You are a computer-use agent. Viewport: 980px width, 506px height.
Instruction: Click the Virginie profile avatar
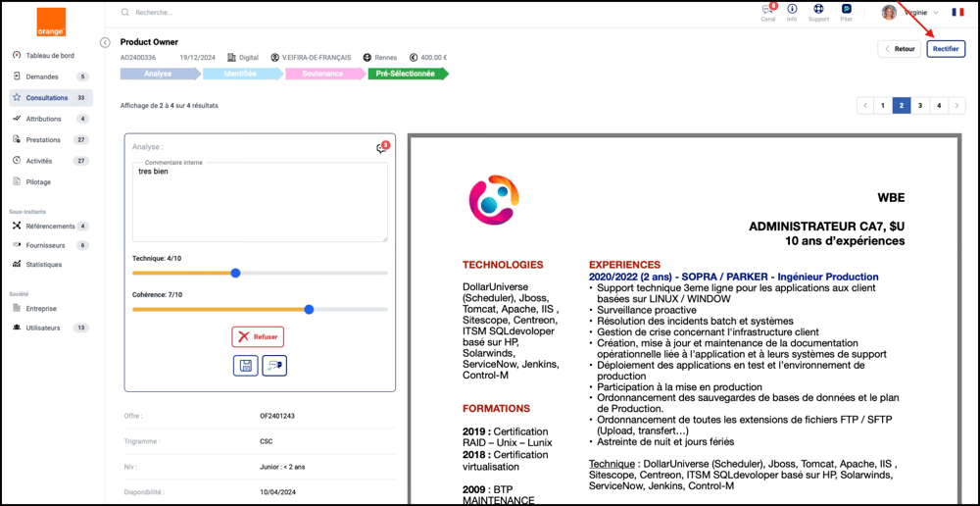889,12
